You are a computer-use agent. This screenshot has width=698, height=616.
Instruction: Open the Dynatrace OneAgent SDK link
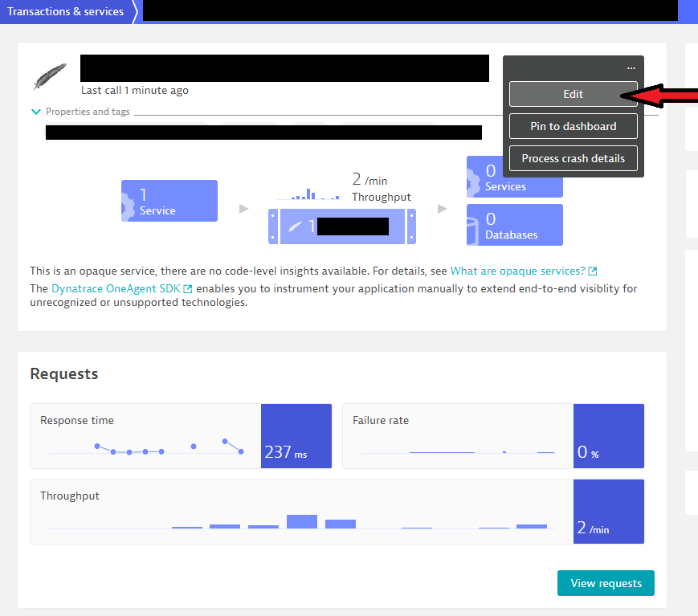click(x=116, y=289)
